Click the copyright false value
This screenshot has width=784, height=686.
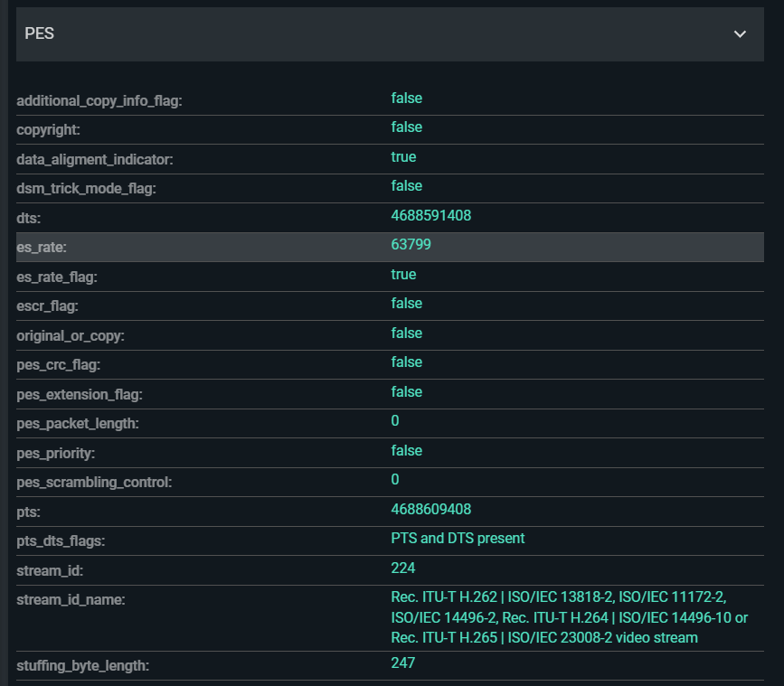point(406,127)
